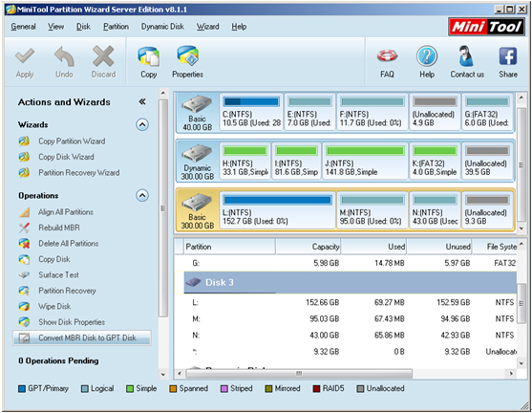Screen dimensions: 532x413
Task: Select the C:(NTFS) 10.5 GB partition block
Action: [x=251, y=112]
